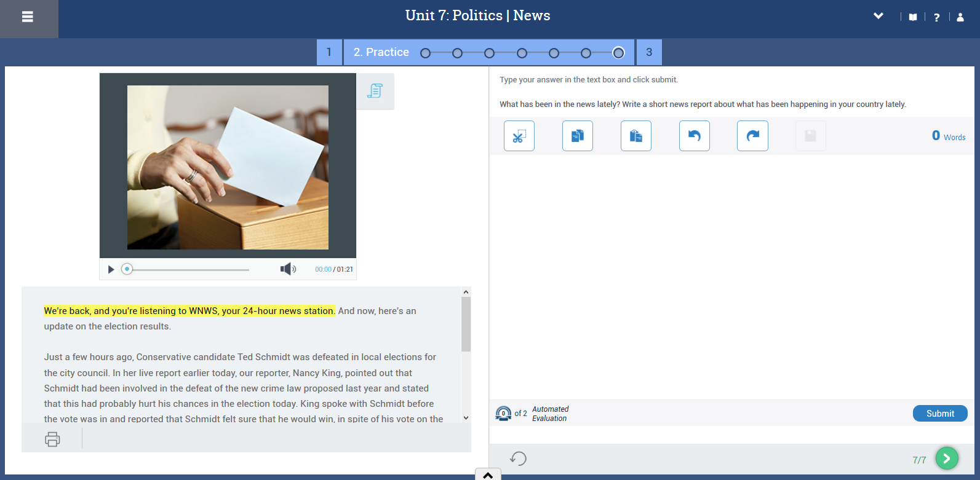The height and width of the screenshot is (480, 980).
Task: Print the transcript
Action: (x=52, y=439)
